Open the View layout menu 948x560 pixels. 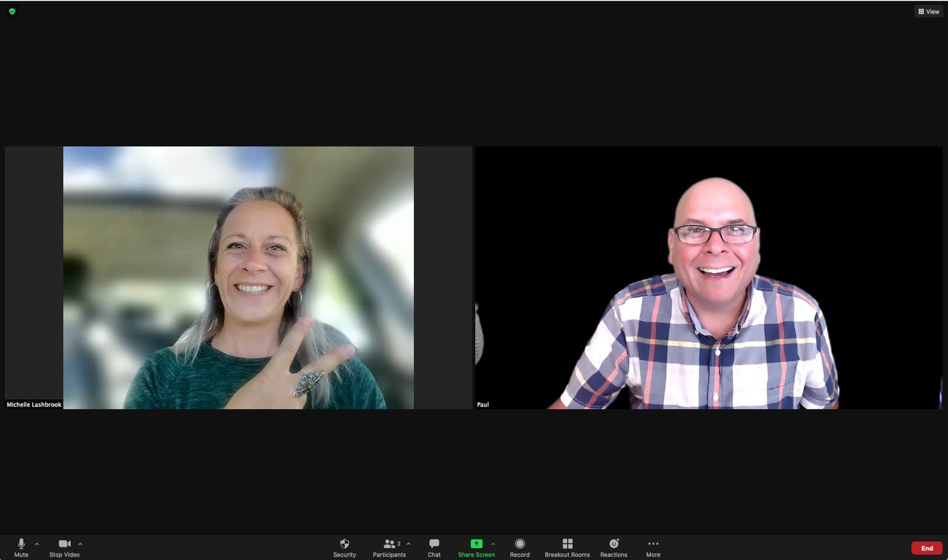pos(929,11)
